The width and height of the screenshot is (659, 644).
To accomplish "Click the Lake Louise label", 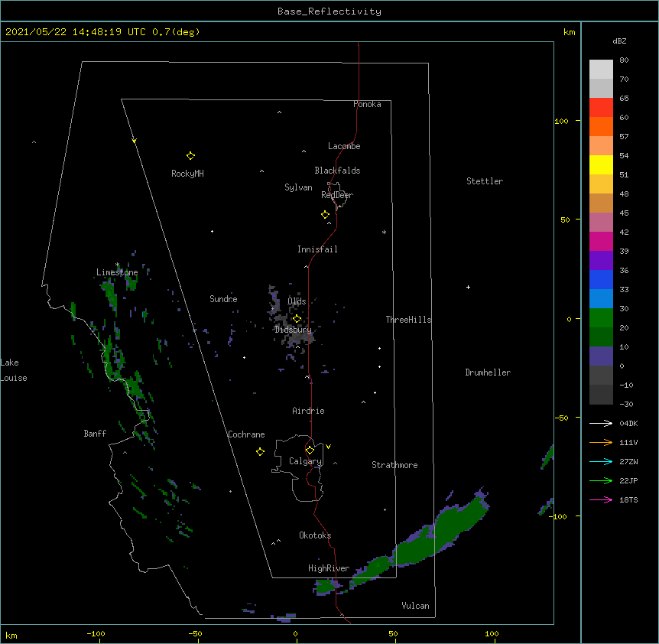I will [14, 370].
